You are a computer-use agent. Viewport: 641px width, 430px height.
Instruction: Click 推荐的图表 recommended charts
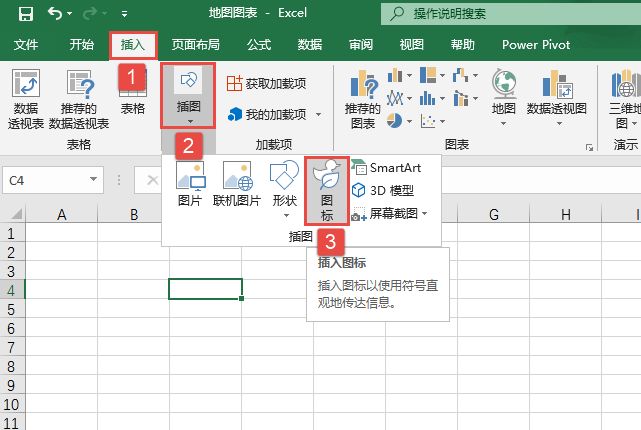point(363,99)
